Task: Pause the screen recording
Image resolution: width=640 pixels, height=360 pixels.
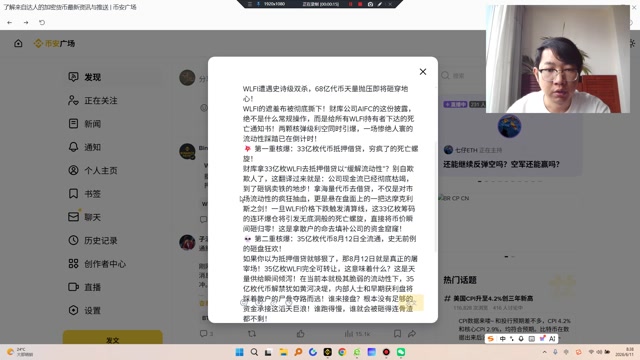Action: coord(350,4)
